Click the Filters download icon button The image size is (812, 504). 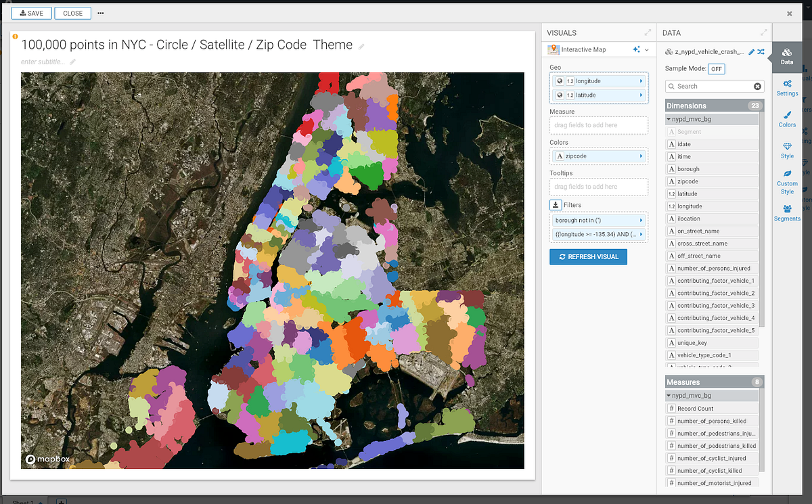pyautogui.click(x=555, y=205)
